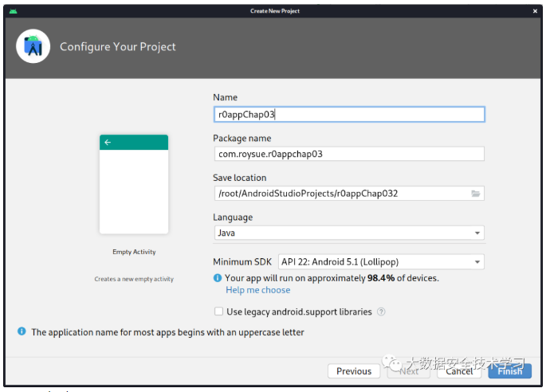Click the help icon next to legacy libraries
This screenshot has height=392, width=546.
pos(382,312)
